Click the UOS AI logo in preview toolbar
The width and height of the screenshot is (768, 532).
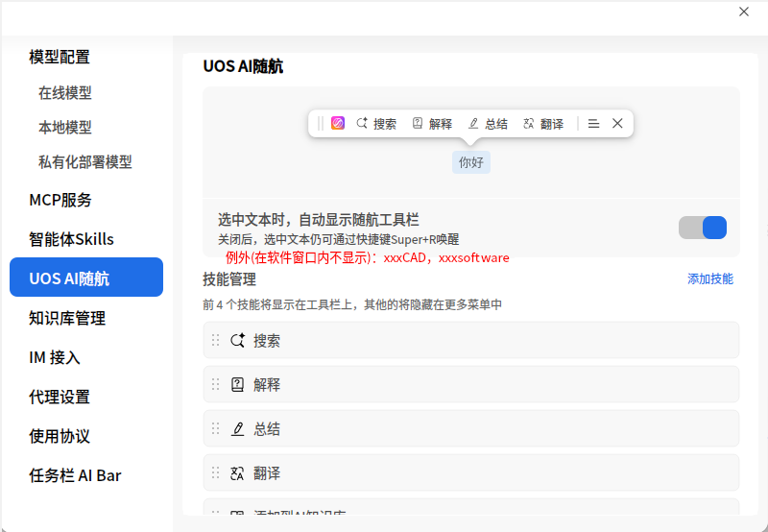tap(338, 123)
